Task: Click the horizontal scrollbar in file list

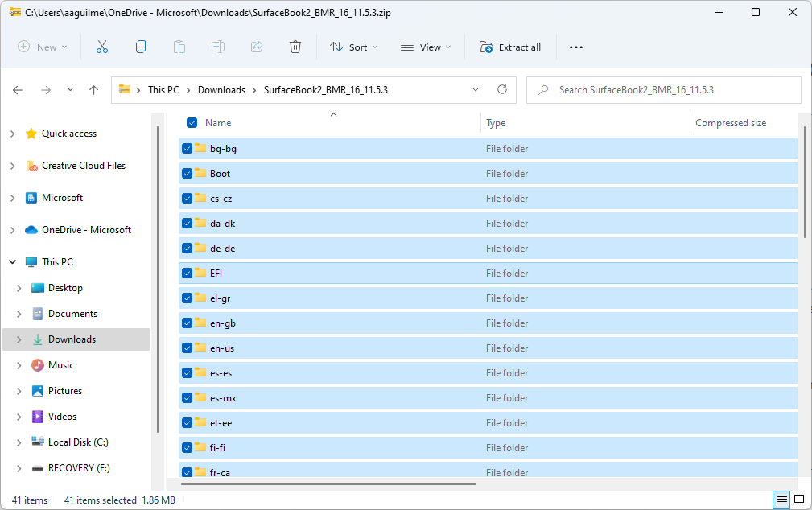Action: 328,484
